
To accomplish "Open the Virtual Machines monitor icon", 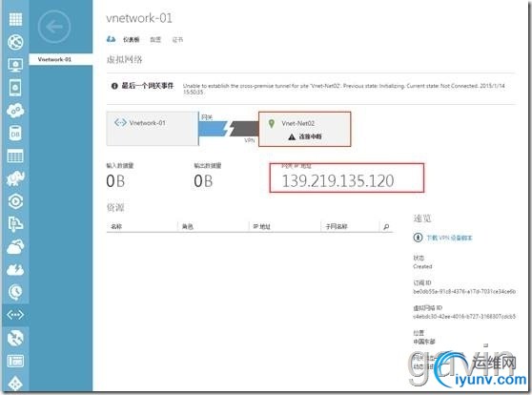I will (x=15, y=65).
